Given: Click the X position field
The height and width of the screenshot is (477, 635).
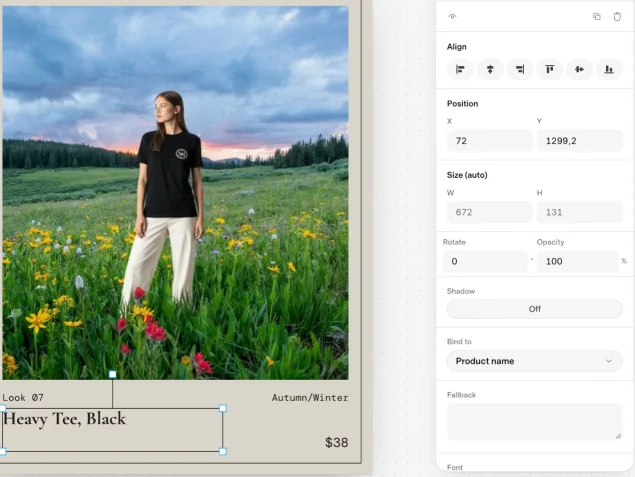Looking at the screenshot, I should pyautogui.click(x=490, y=141).
